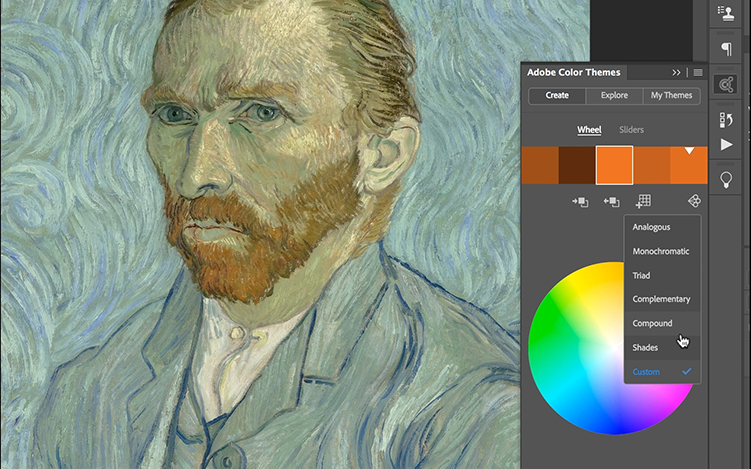Click set selected color from active color icon

(x=580, y=202)
